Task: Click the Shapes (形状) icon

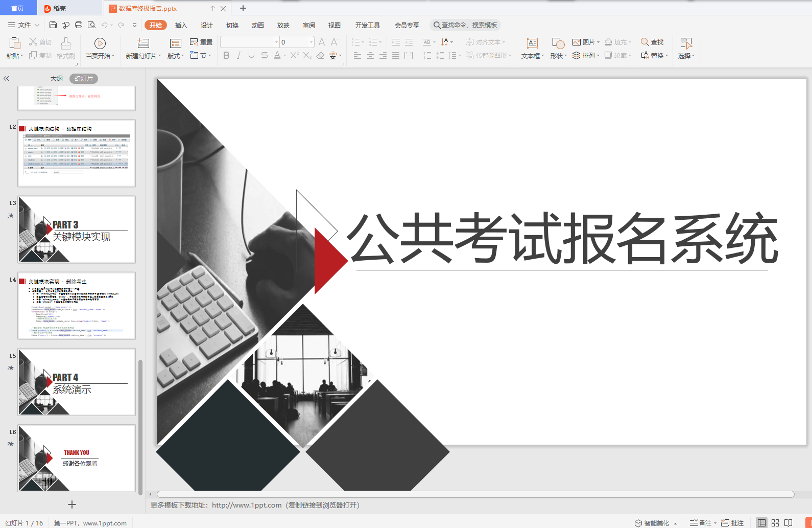Action: pos(558,43)
